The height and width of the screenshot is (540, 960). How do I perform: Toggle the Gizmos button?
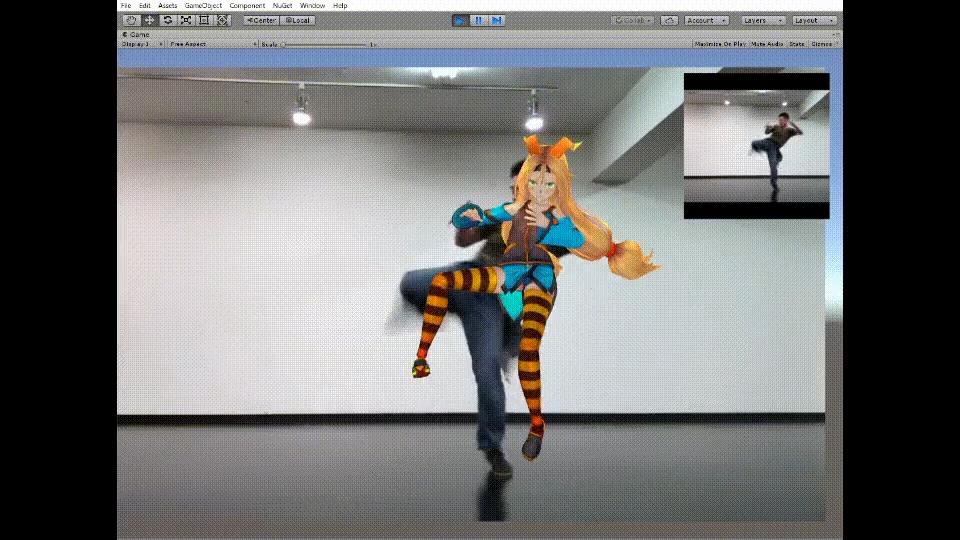822,44
